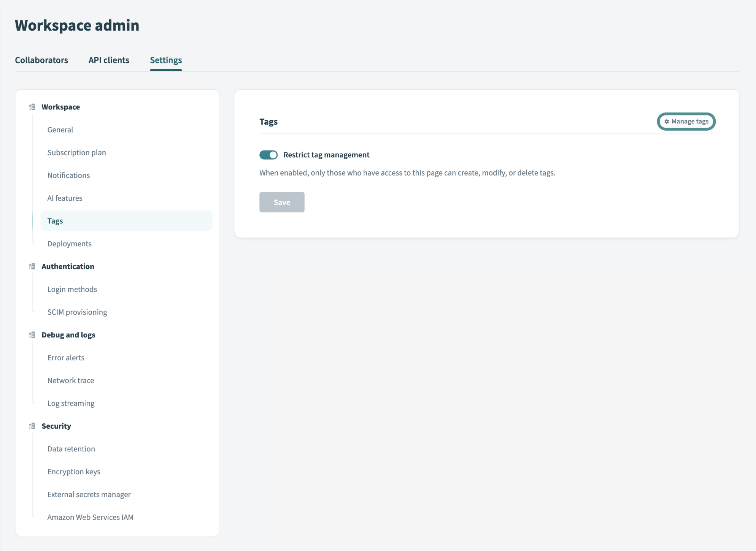Open the General settings page
Image resolution: width=756 pixels, height=551 pixels.
tap(60, 129)
